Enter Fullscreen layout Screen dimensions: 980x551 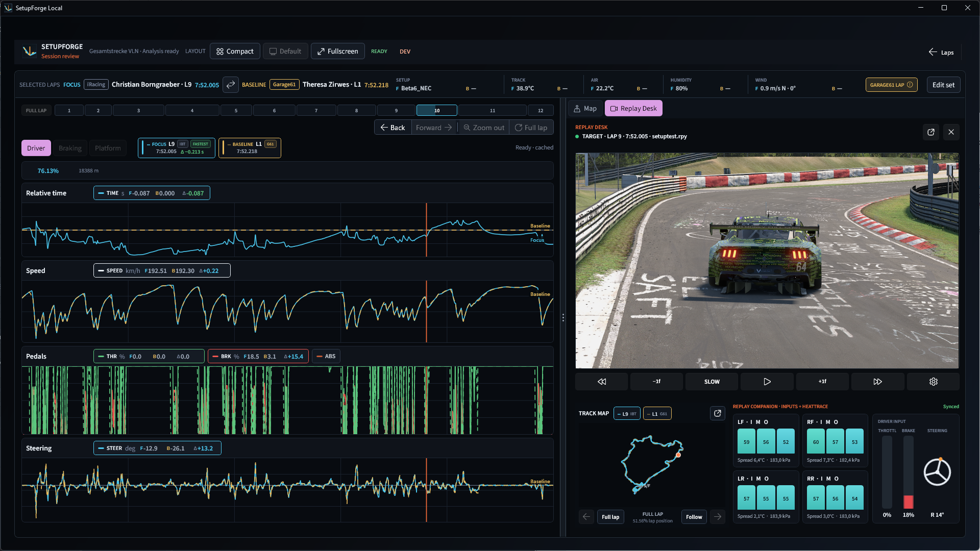[338, 51]
